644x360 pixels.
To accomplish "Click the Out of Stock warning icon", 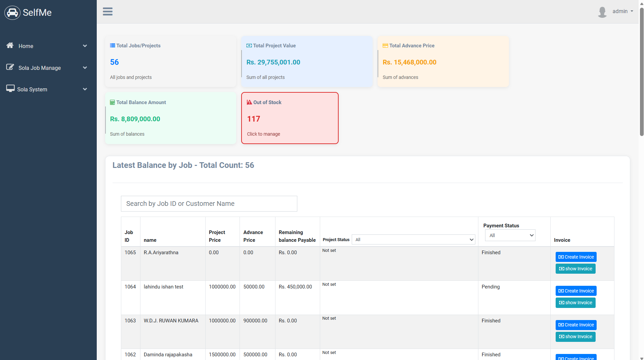I will [x=249, y=102].
